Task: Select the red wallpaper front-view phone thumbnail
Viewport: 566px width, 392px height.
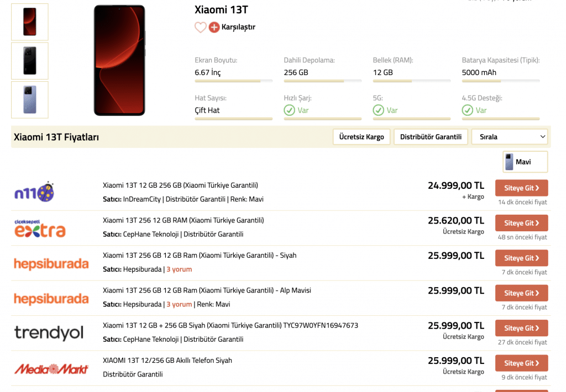Action: (30, 22)
